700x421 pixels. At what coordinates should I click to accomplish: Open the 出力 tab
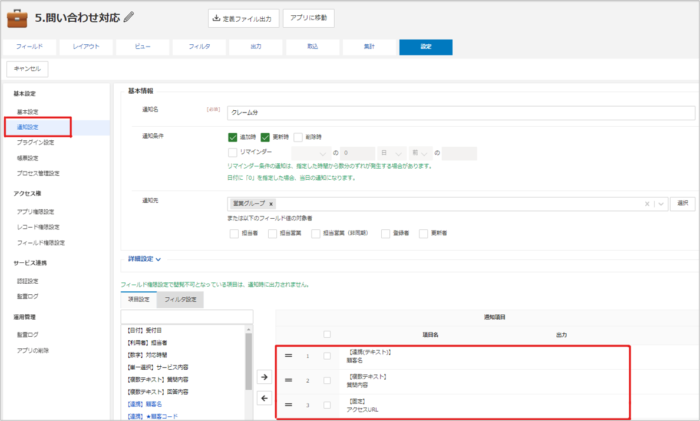point(256,46)
